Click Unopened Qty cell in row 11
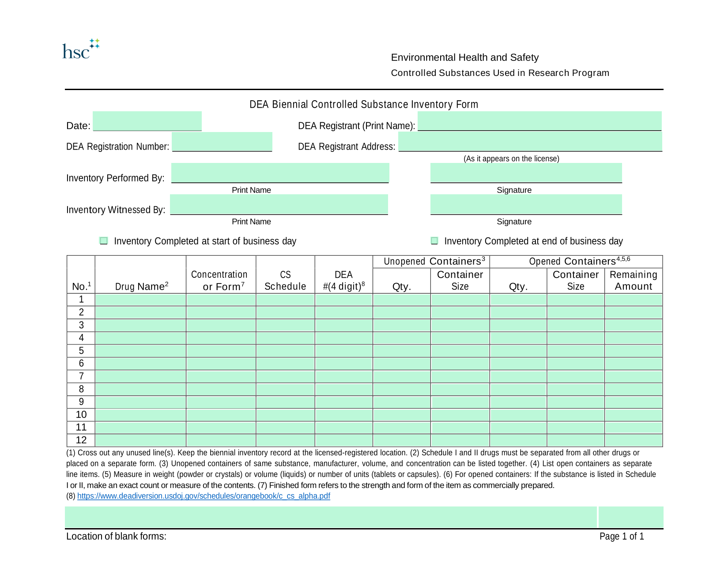 pos(402,428)
